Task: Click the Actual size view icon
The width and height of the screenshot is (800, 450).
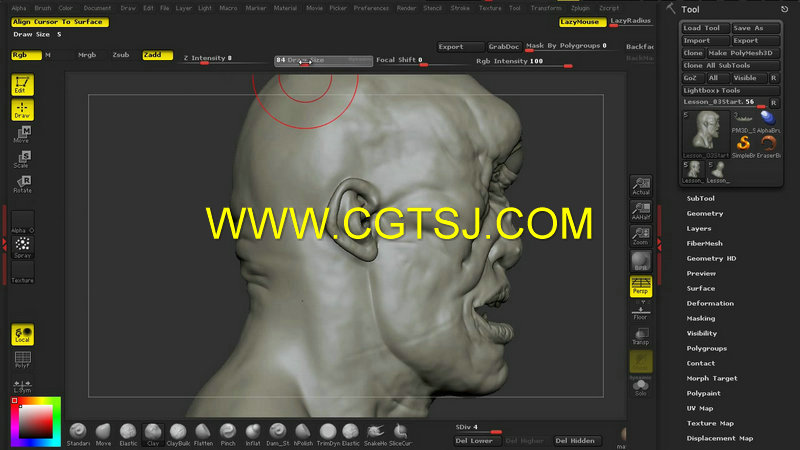Action: point(641,186)
